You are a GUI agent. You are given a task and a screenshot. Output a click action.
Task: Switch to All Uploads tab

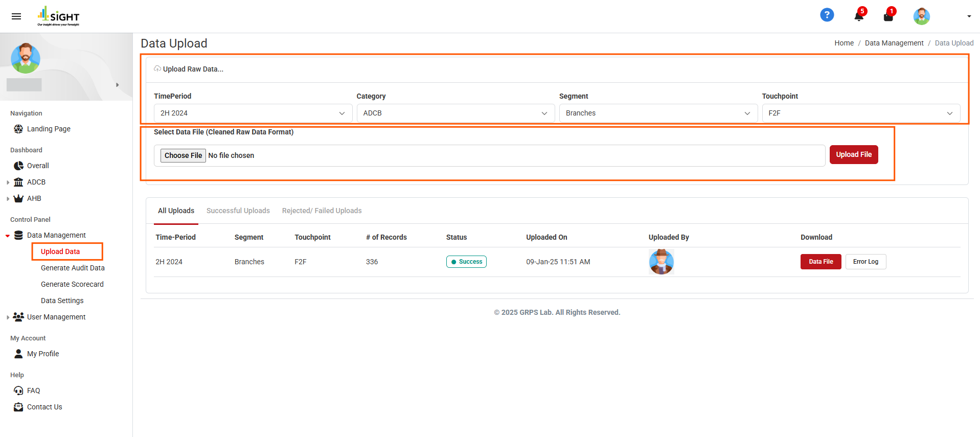tap(176, 211)
